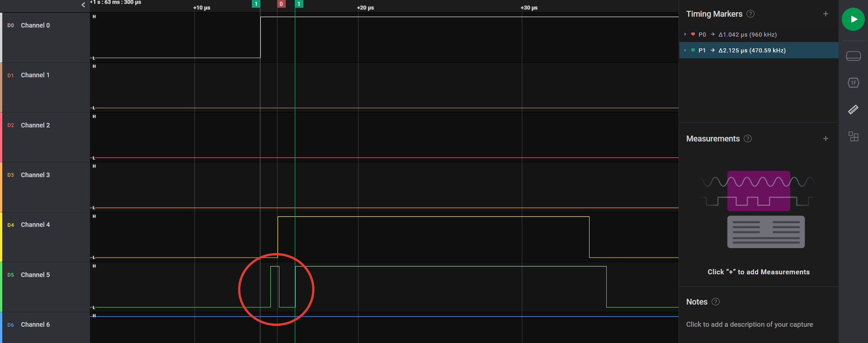Open help for Measurements
Viewport: 868px width, 343px height.
748,139
